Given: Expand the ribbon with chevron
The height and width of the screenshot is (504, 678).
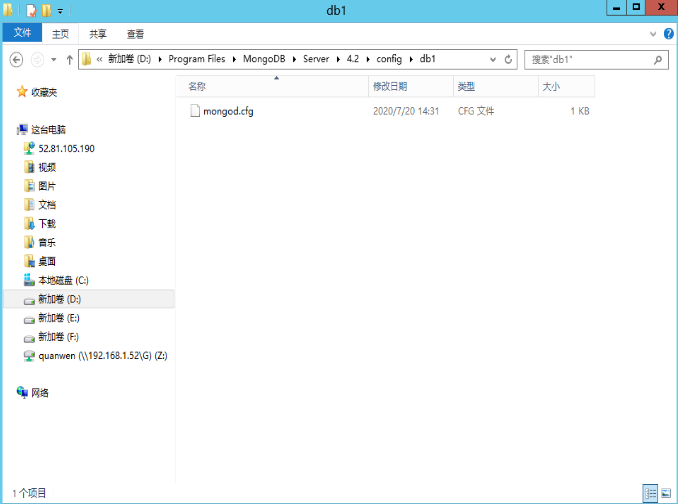Looking at the screenshot, I should coord(653,34).
